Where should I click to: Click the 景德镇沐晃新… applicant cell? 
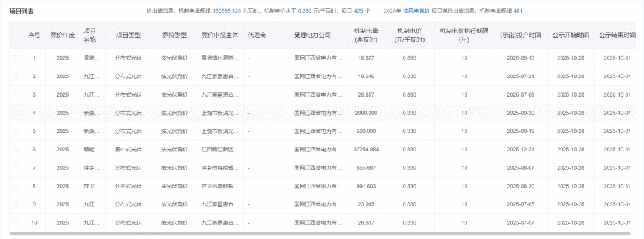(x=220, y=58)
